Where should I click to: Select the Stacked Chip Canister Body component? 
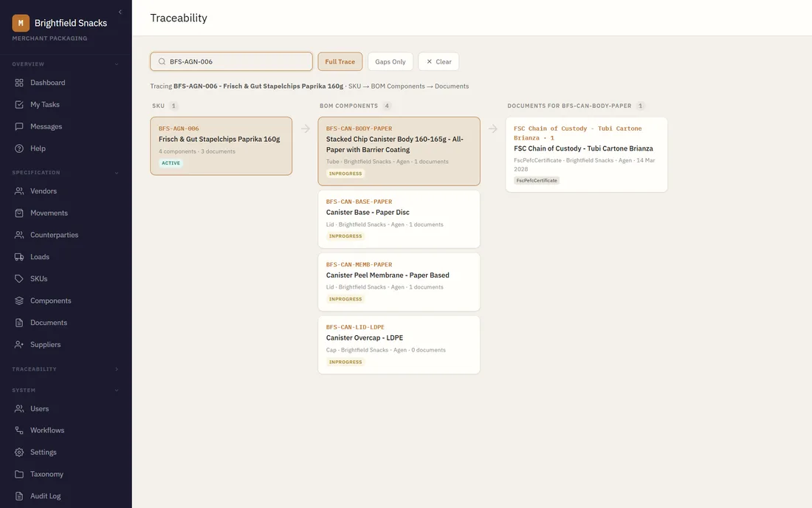tap(399, 151)
